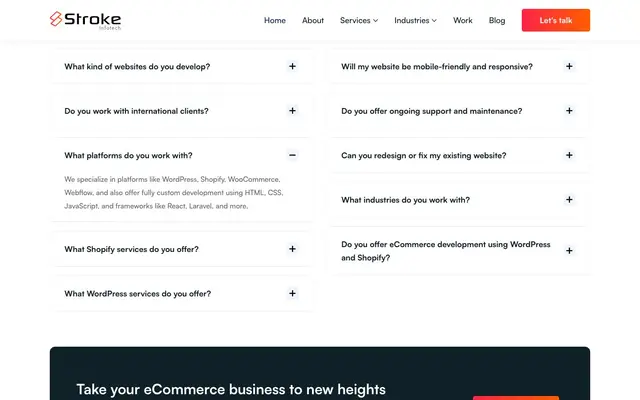Open the Home nav link

click(x=275, y=20)
